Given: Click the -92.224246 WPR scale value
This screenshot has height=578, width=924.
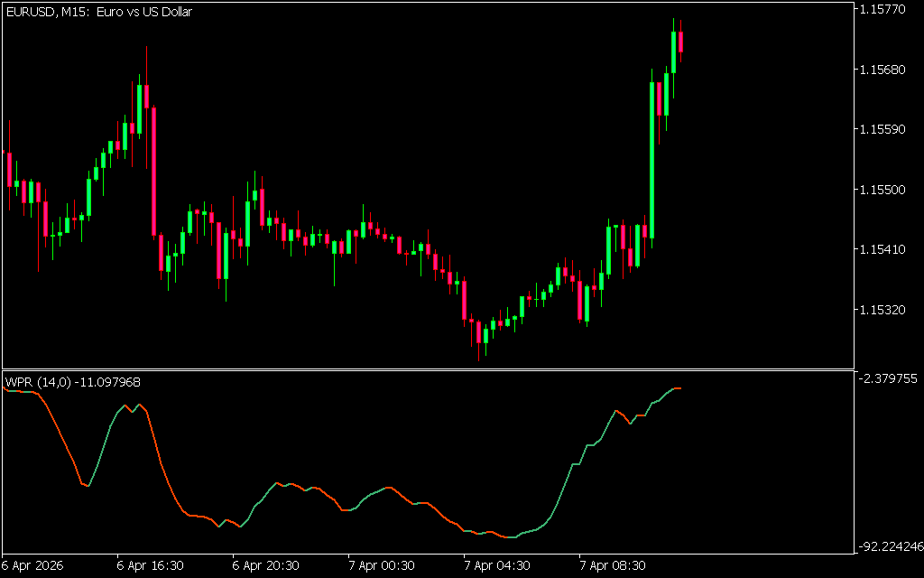Looking at the screenshot, I should point(890,547).
